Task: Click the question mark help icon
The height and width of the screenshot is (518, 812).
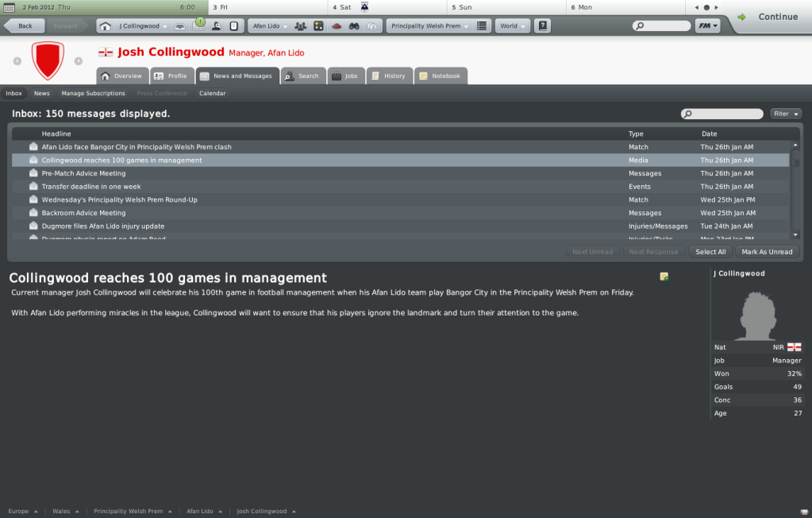Action: tap(543, 26)
